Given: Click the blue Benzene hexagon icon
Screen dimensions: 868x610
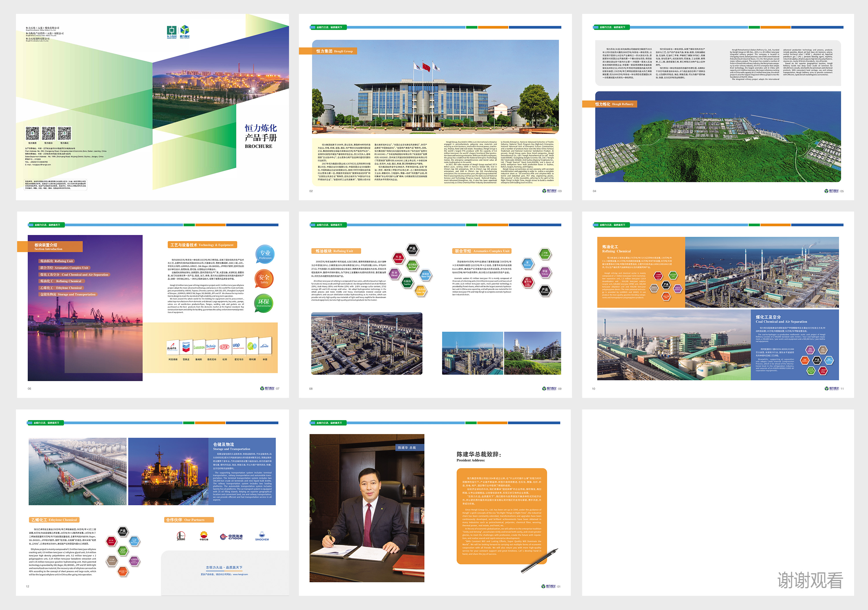Looking at the screenshot, I should pyautogui.click(x=527, y=264).
